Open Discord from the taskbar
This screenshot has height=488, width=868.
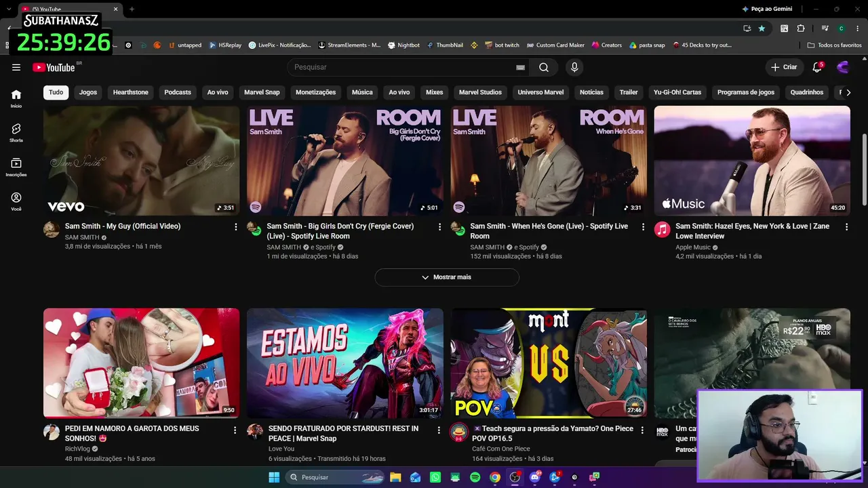[x=535, y=477]
